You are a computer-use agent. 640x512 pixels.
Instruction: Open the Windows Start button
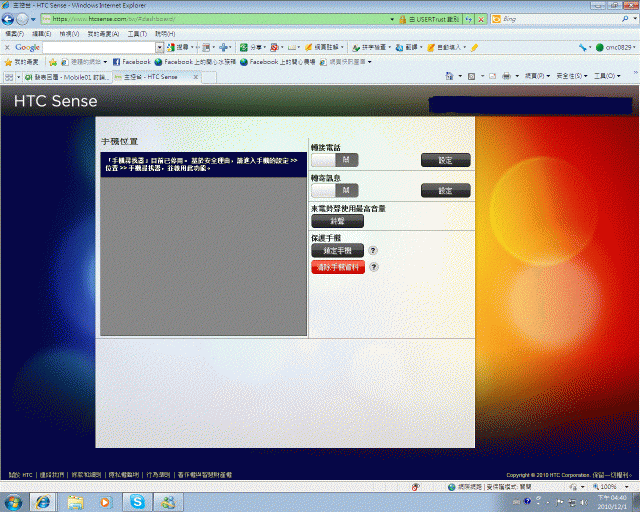pos(13,502)
